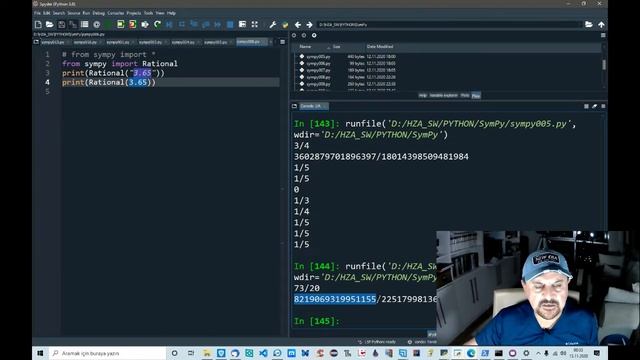Screen dimensions: 640x360
Task: Open Preferences wrench icon
Action: pyautogui.click(x=273, y=24)
